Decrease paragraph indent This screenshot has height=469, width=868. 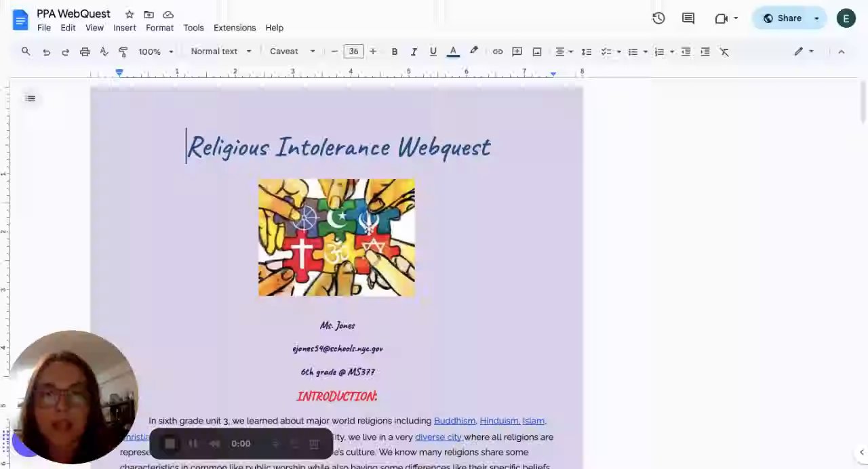(686, 52)
